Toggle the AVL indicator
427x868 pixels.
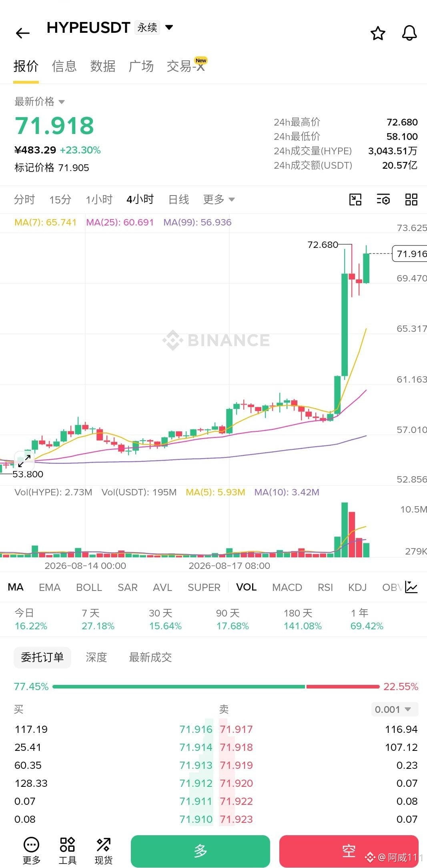click(x=162, y=587)
